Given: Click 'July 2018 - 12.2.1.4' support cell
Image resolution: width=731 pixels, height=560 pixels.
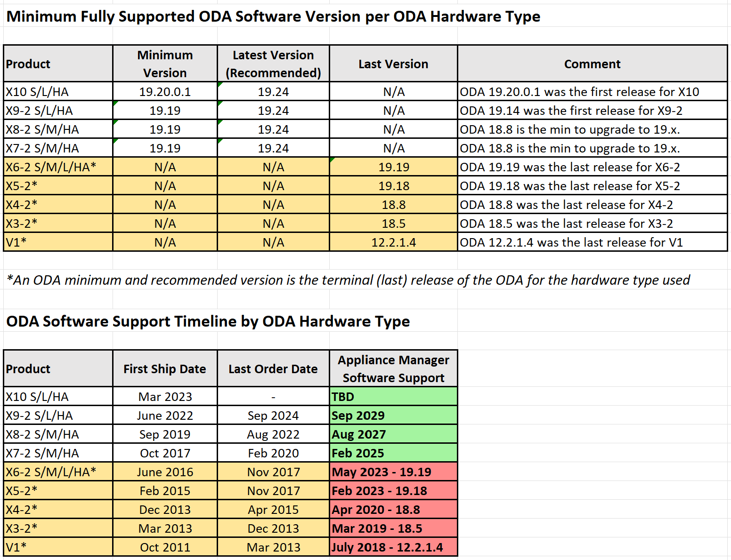Looking at the screenshot, I should point(393,547).
